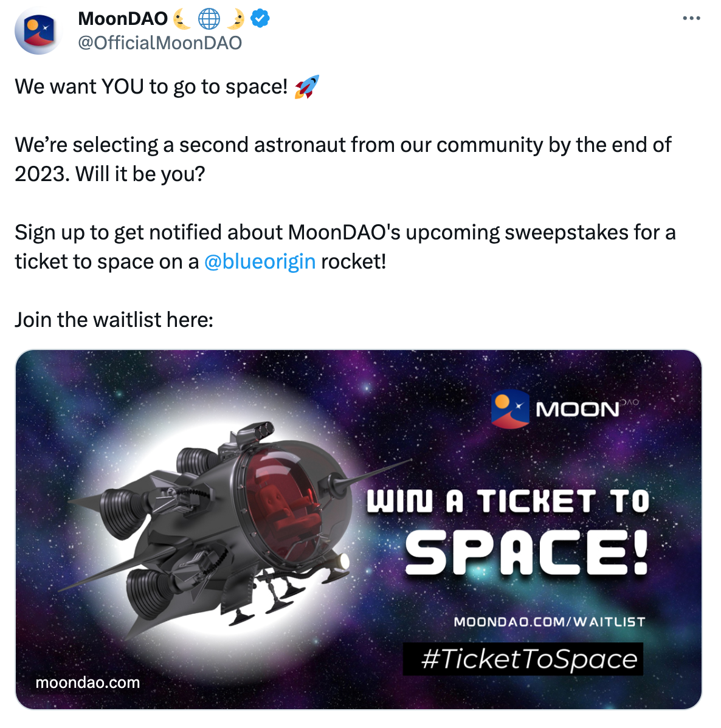
Task: Open the @OfficialMoonDAO handle
Action: pos(159,43)
